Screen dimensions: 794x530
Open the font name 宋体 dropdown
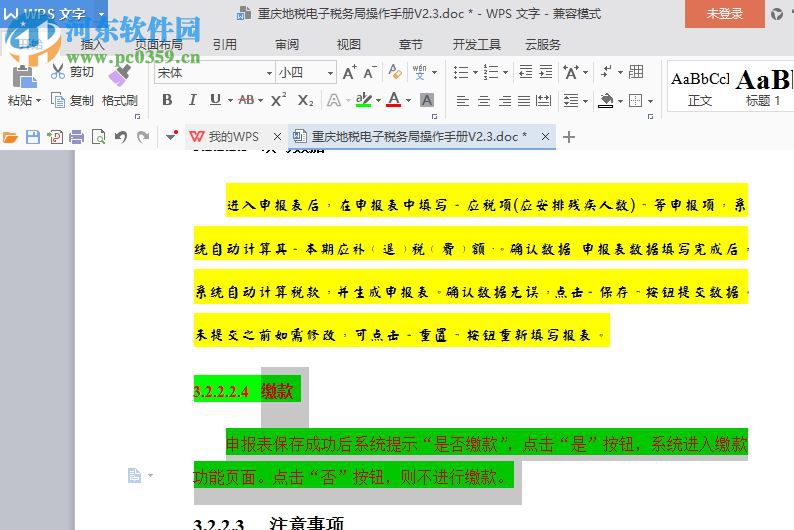[269, 73]
